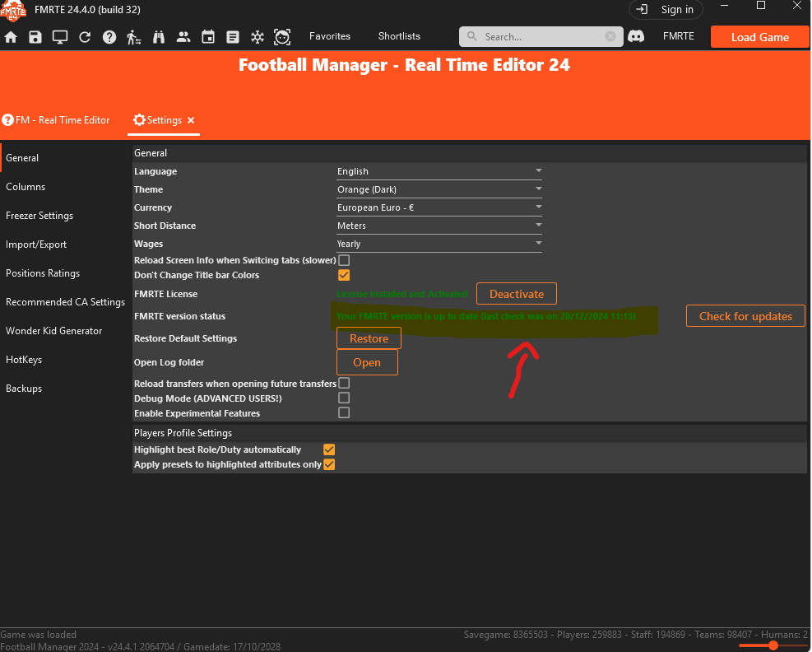Open the calendar icon in toolbar
This screenshot has height=652, width=812.
pos(208,37)
